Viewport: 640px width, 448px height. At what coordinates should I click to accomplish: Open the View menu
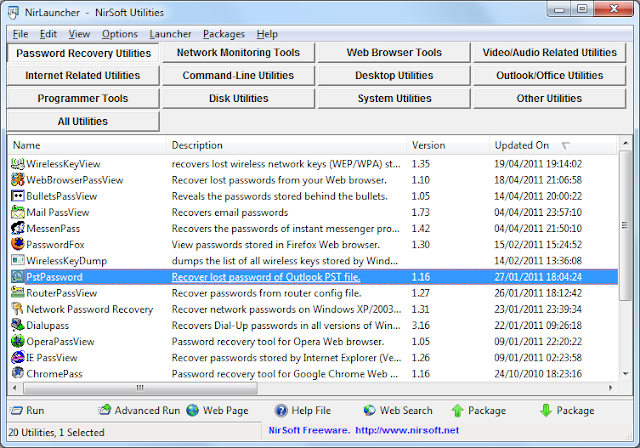79,34
